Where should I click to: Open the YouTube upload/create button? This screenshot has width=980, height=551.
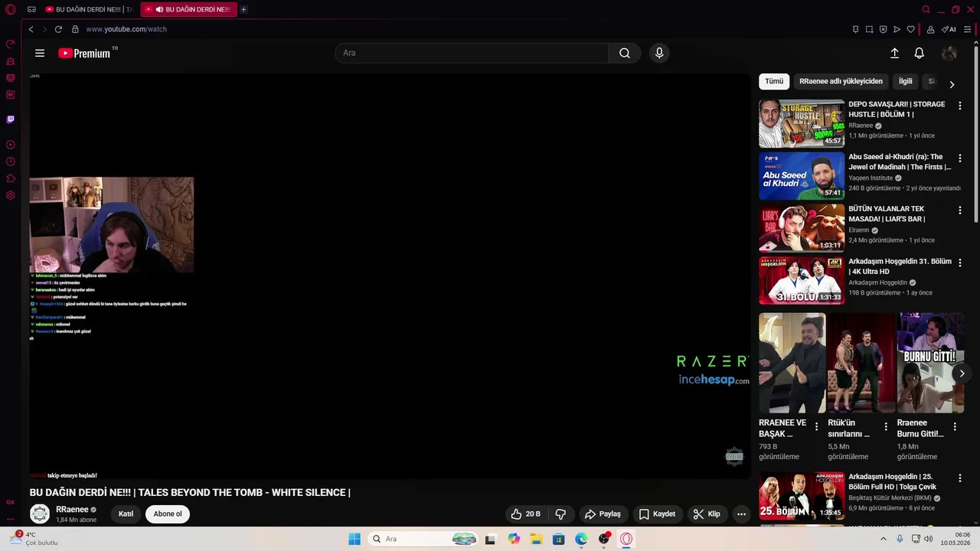(x=894, y=53)
